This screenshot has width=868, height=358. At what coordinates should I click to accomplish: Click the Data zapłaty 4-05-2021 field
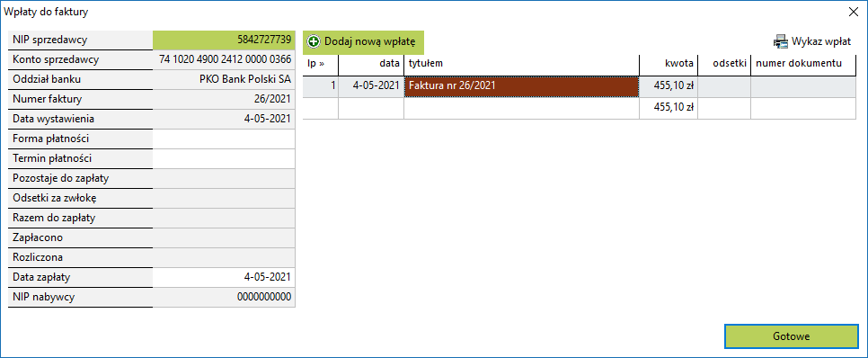tap(224, 277)
